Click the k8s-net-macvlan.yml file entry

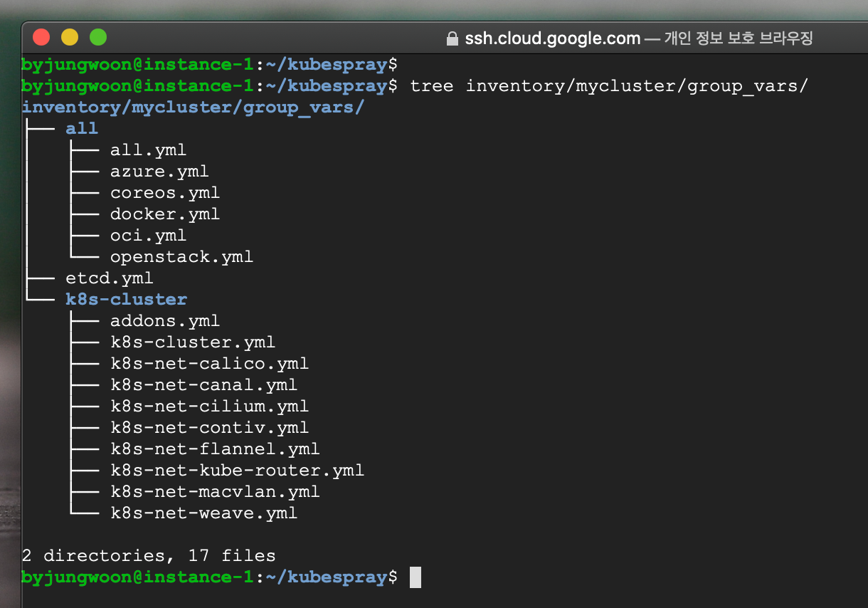click(x=215, y=492)
